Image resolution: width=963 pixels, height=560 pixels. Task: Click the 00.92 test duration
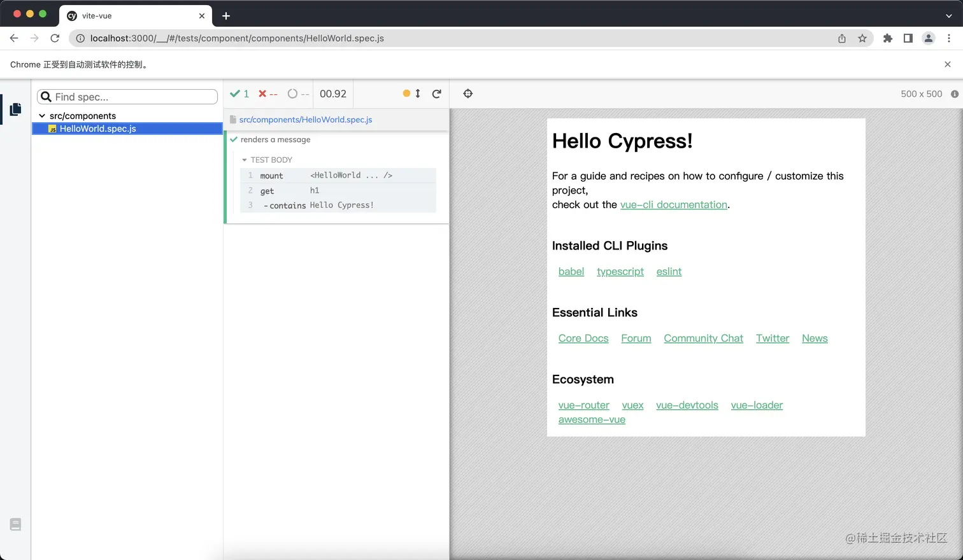333,94
